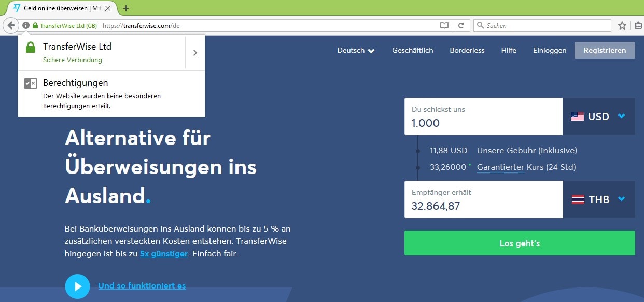Click the Registrieren button
Viewport: 644px width, 302px height.
pyautogui.click(x=605, y=50)
